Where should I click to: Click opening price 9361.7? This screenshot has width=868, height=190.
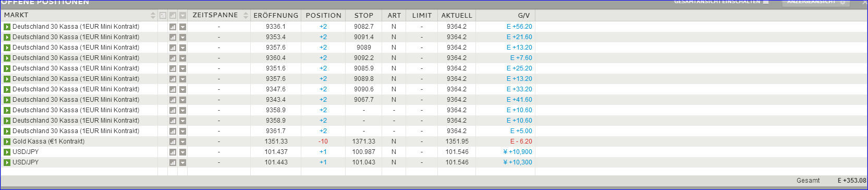tap(276, 131)
